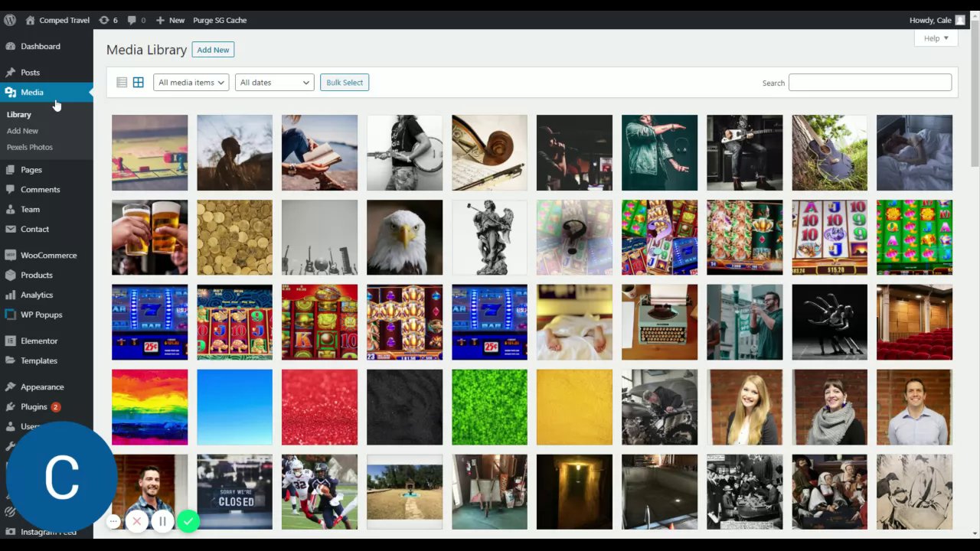980x551 pixels.
Task: Click Add New button beside Media Library
Action: click(213, 50)
